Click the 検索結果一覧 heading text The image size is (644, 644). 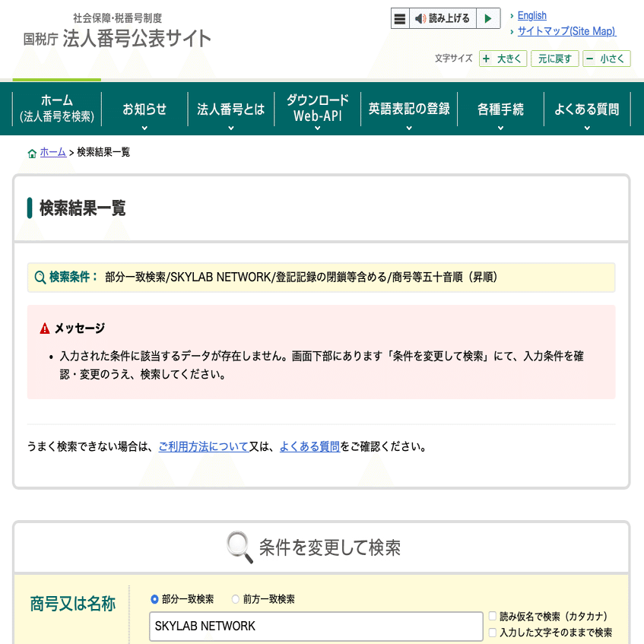(x=83, y=208)
